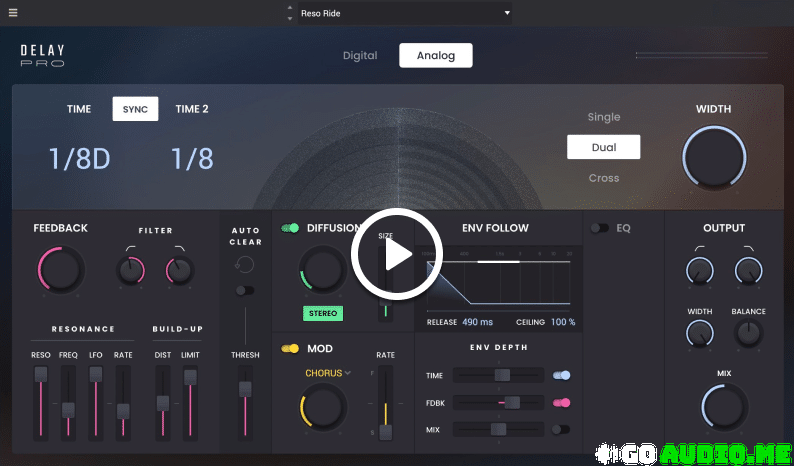Viewport: 794px width, 467px height.
Task: Select previous preset with up arrow
Action: [x=290, y=8]
